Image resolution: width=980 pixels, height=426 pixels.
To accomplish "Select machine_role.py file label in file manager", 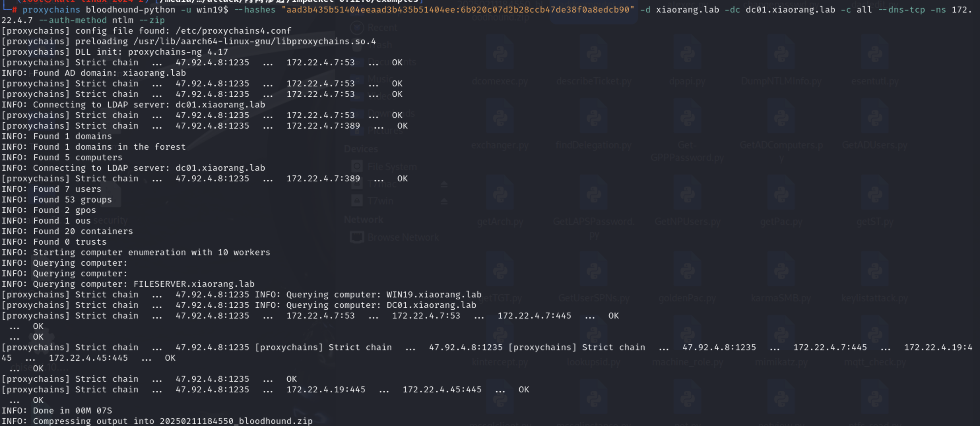I will point(687,362).
